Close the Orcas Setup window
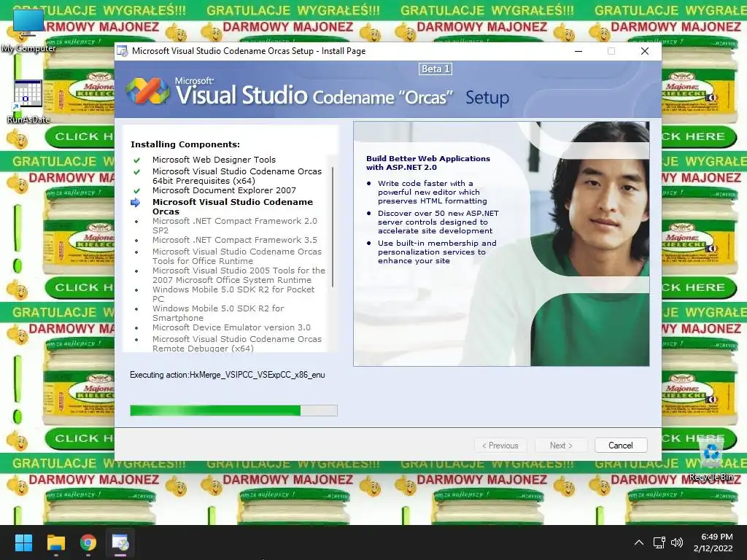 645,51
